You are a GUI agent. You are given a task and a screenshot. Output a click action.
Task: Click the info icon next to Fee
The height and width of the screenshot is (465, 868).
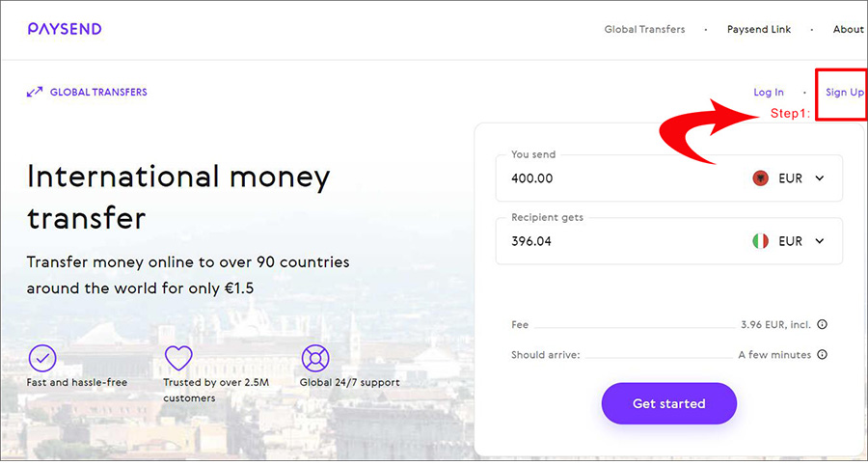[823, 324]
